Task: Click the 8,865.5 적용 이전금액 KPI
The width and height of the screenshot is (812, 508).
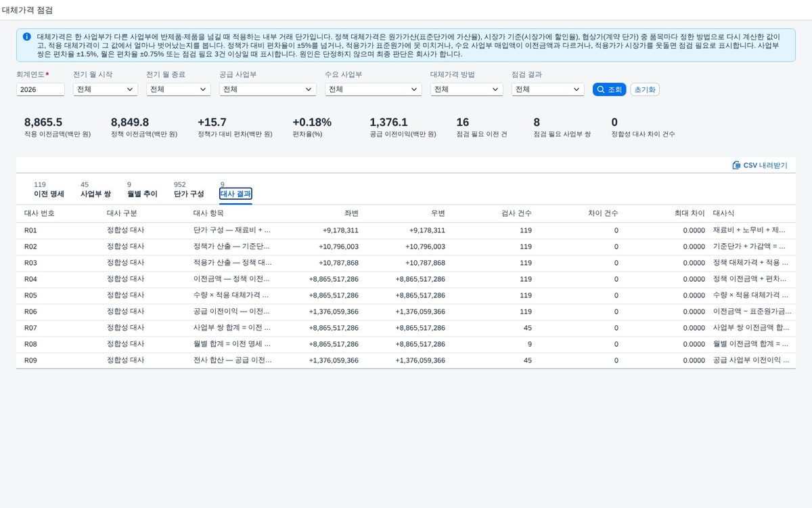Action: point(57,127)
